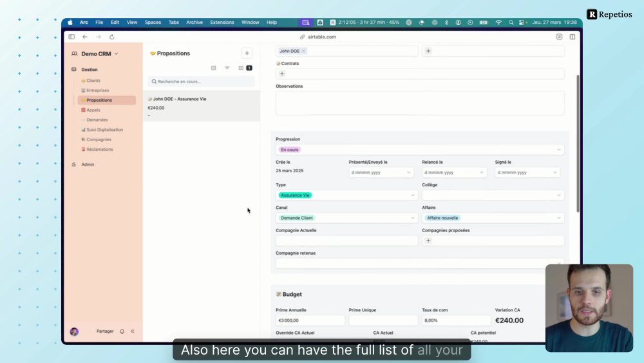Click the €240.00 Variation CA value
This screenshot has height=363, width=644.
pyautogui.click(x=509, y=320)
